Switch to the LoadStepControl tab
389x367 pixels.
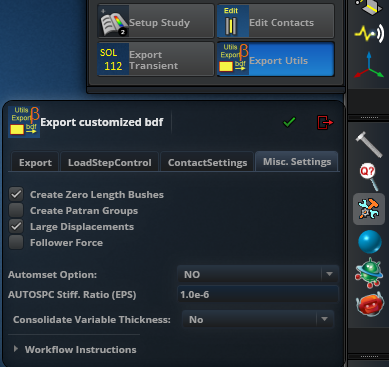click(110, 162)
